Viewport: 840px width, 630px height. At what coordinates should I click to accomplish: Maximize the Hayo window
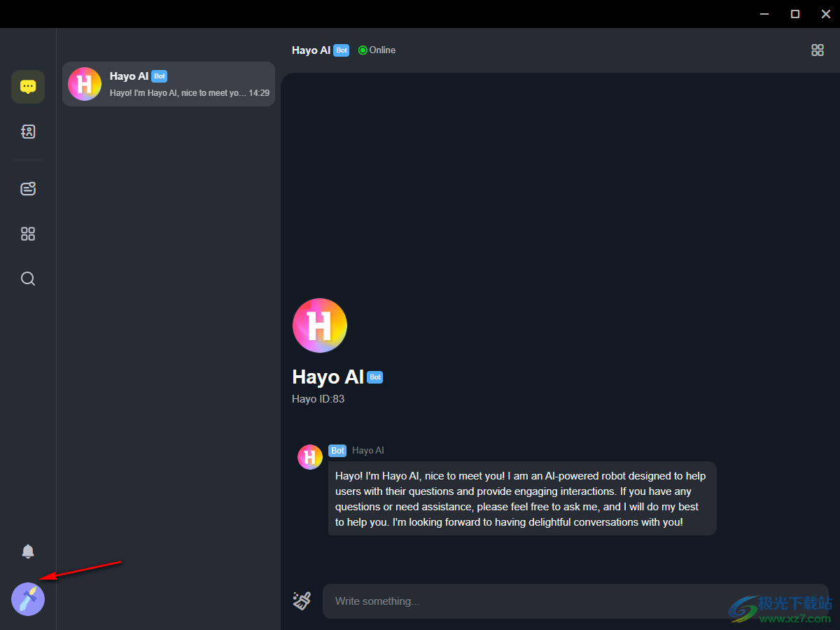(x=795, y=14)
